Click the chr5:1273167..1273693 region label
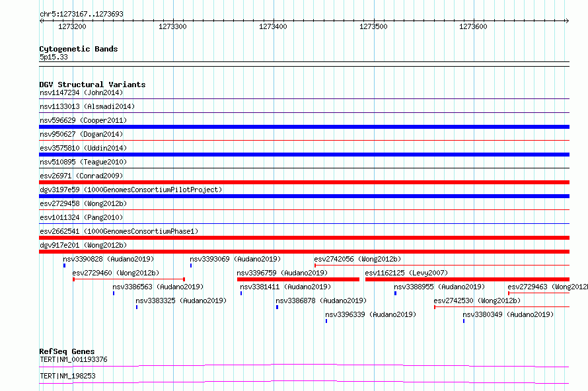The width and height of the screenshot is (588, 391). point(81,14)
